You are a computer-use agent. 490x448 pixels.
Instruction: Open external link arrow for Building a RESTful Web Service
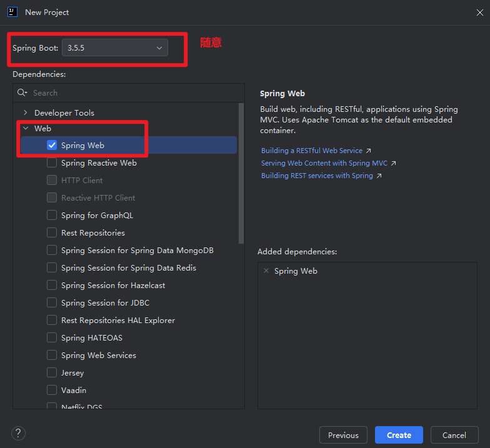[369, 151]
